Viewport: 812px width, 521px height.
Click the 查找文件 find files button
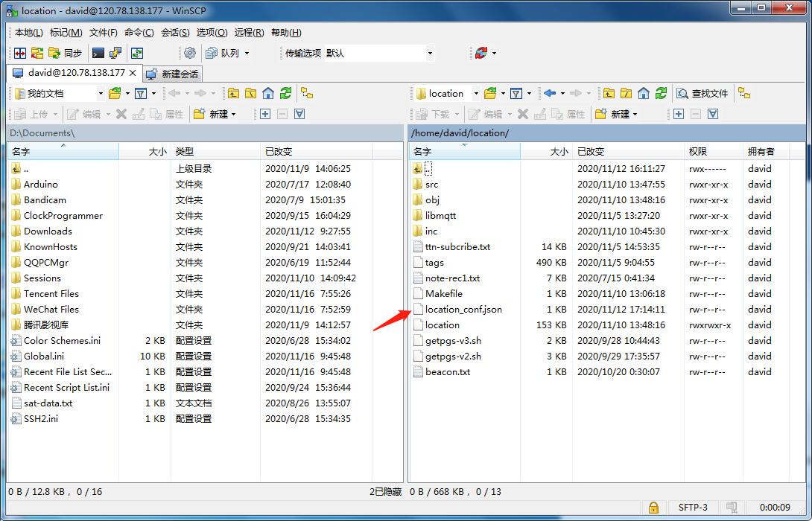702,94
